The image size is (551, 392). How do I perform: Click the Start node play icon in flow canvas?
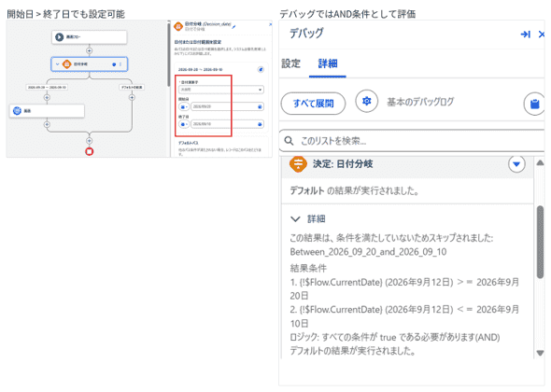pos(60,37)
